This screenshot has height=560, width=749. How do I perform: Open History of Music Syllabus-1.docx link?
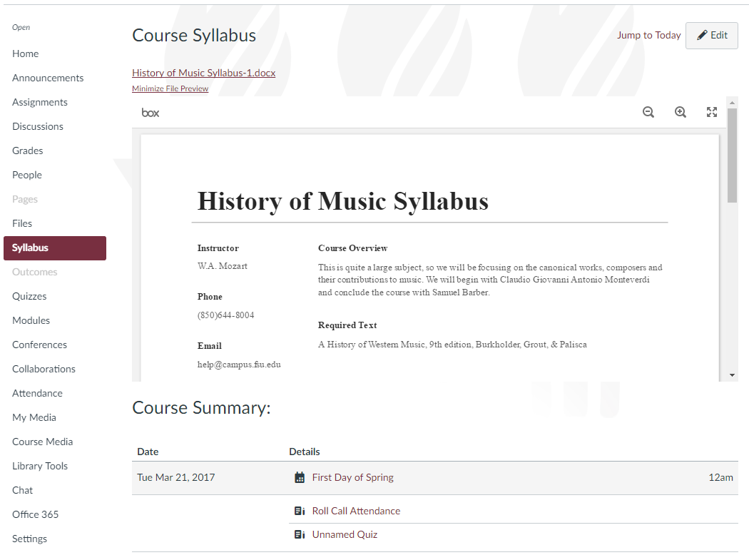(x=204, y=73)
